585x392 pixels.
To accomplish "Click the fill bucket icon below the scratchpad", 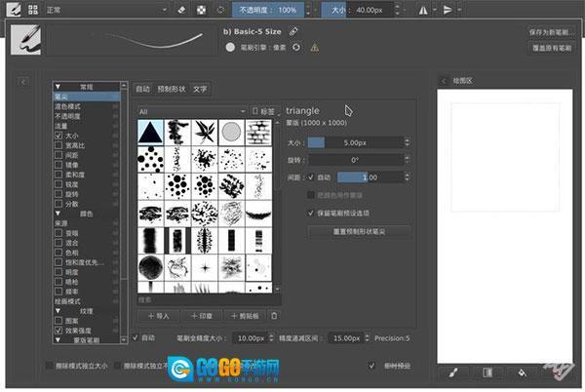I will tap(521, 372).
